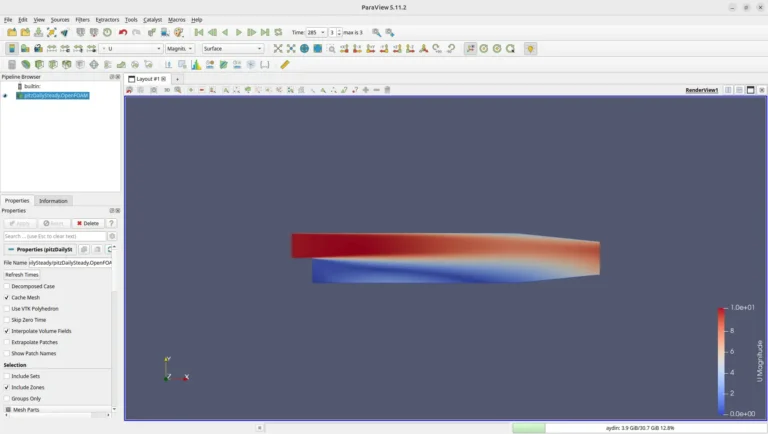Screen dimensions: 768x434
Task: Select the Layout #1 tab
Action: (147, 79)
